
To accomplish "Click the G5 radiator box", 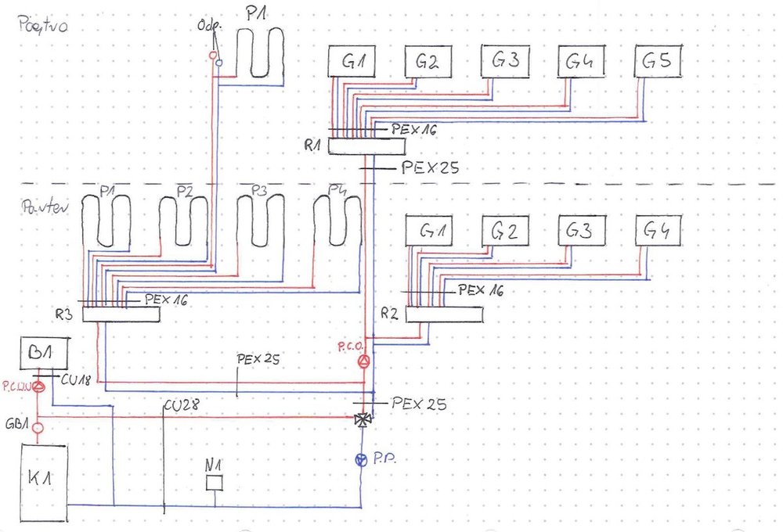I will (x=658, y=60).
